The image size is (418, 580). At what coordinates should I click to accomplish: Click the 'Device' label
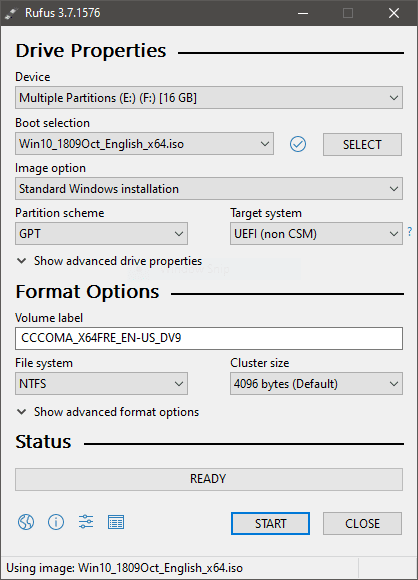click(33, 77)
